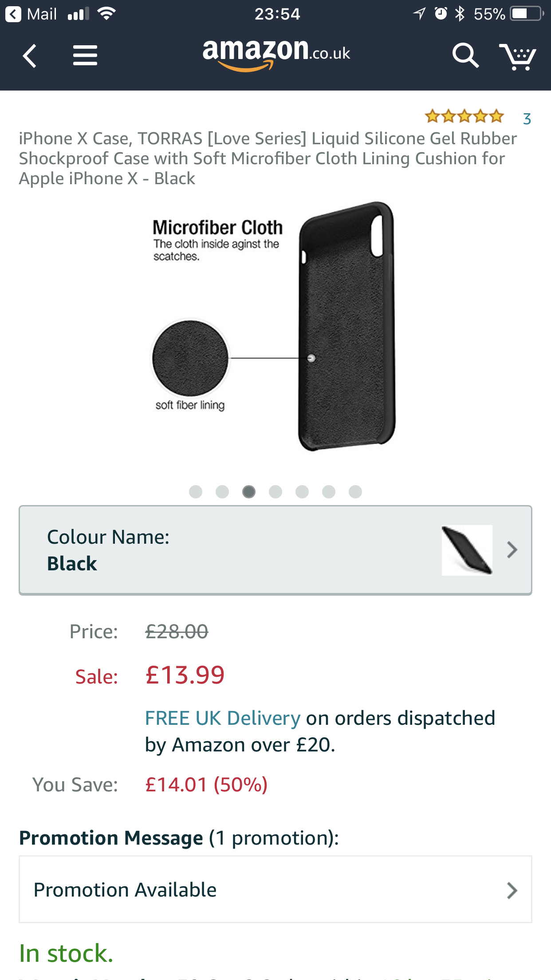Select the first image carousel dot
551x980 pixels.
tap(196, 492)
